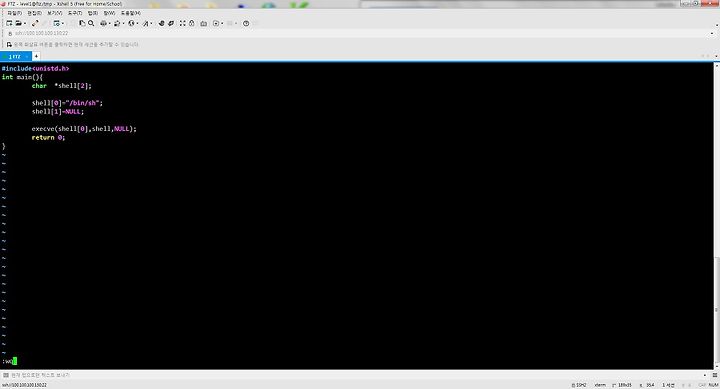
Task: Click the Lock screen icon
Action: (191, 23)
